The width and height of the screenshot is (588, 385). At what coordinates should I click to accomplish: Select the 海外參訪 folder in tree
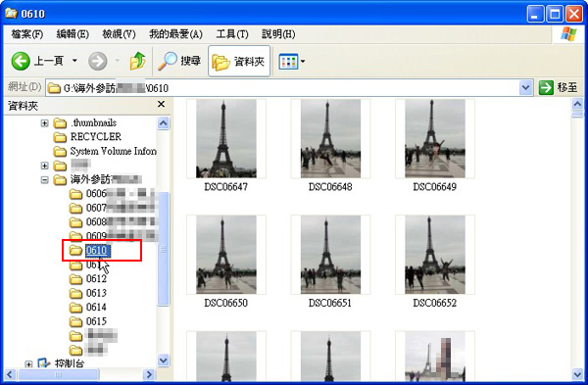coord(97,179)
